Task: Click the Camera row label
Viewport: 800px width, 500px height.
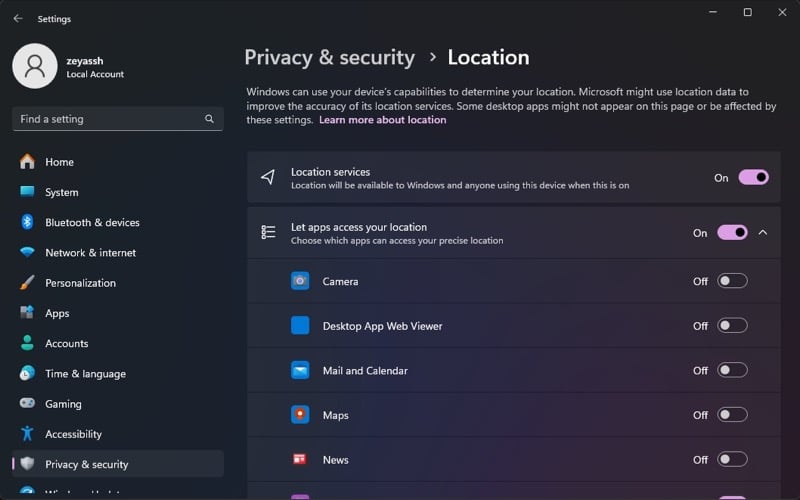Action: tap(340, 281)
